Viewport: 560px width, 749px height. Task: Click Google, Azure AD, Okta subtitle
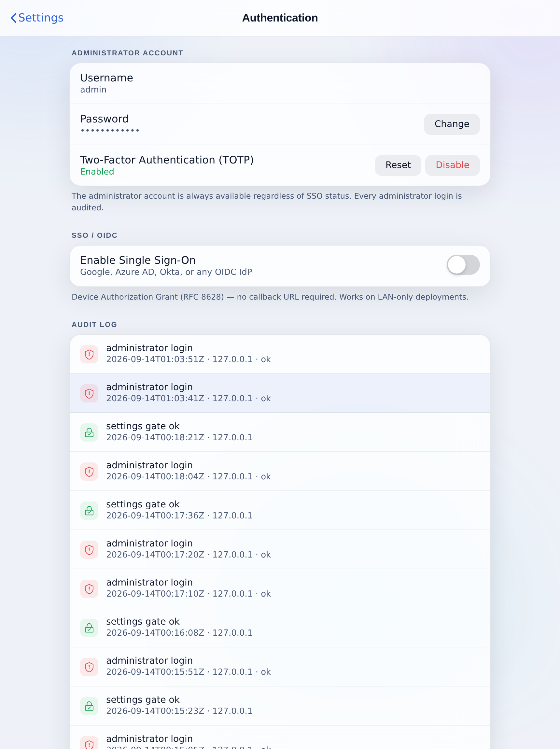(x=166, y=272)
